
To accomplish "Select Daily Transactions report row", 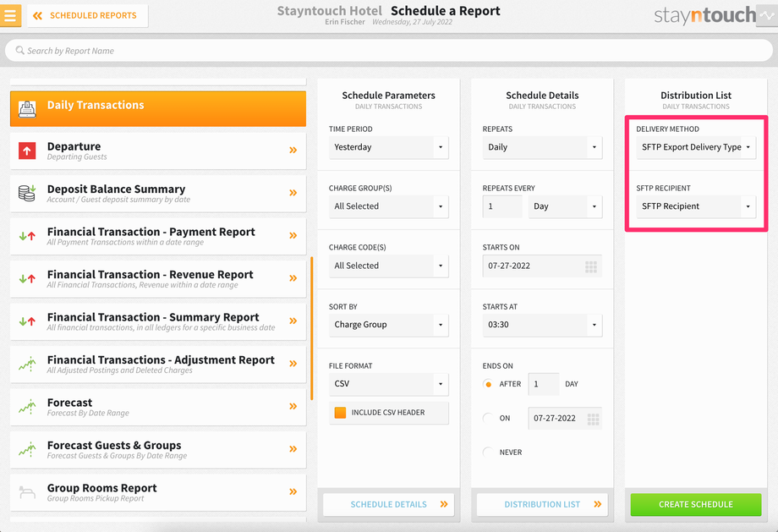I will pyautogui.click(x=158, y=108).
